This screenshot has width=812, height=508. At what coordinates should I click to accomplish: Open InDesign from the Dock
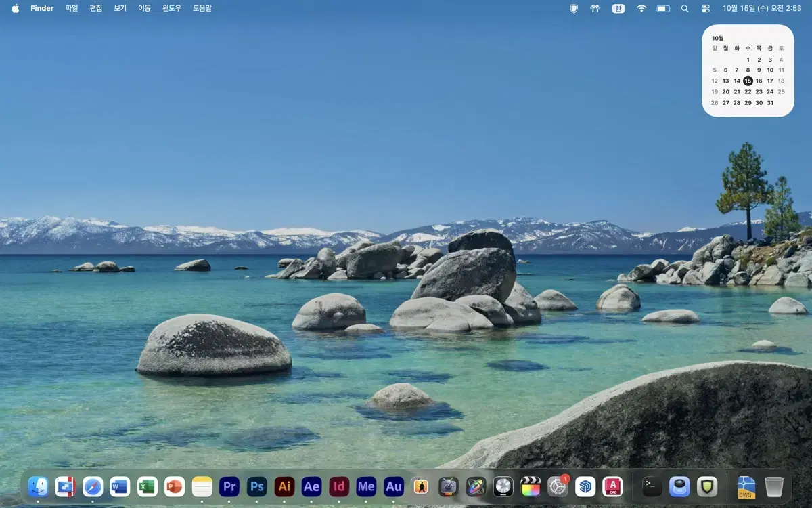[x=338, y=486]
